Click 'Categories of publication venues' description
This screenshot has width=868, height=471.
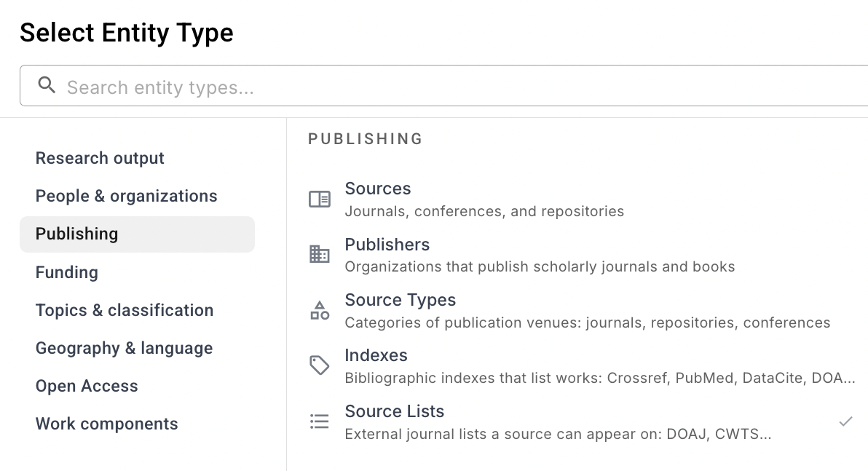pos(588,322)
